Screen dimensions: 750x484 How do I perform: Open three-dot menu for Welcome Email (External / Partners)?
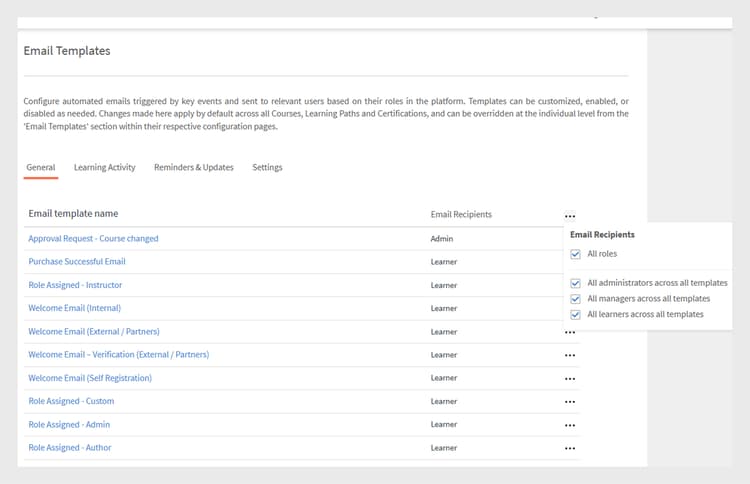pos(569,332)
